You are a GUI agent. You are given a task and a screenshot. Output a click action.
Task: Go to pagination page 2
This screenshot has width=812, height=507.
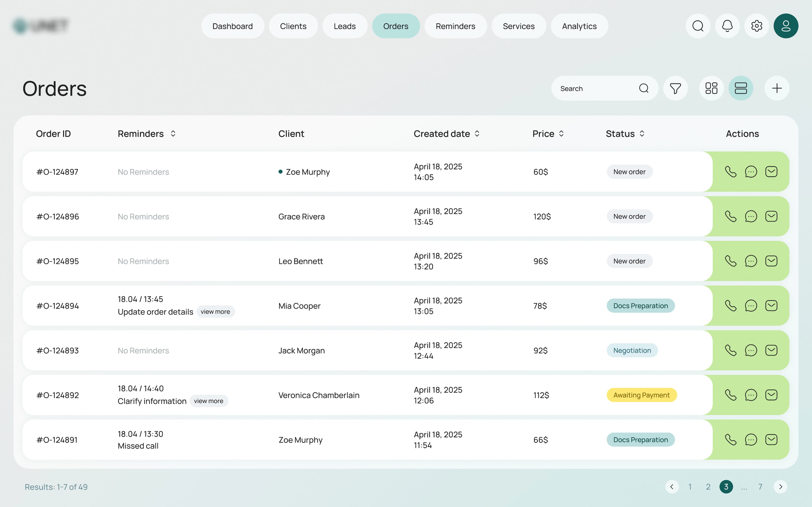[x=708, y=487]
